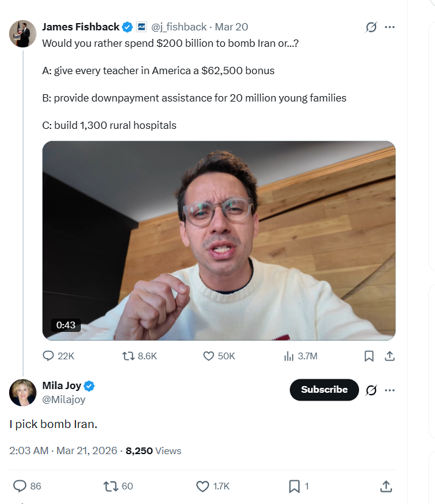The width and height of the screenshot is (435, 504).
Task: Bookmark Mila Joy's reply
Action: pyautogui.click(x=294, y=486)
